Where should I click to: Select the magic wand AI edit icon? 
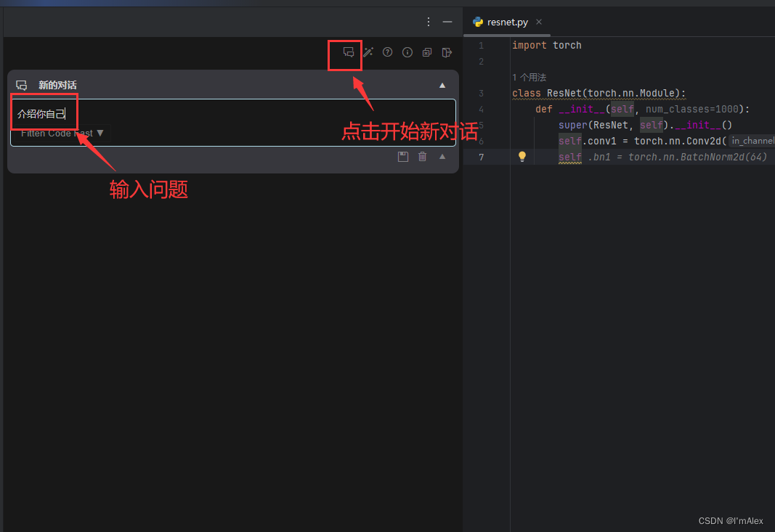368,52
